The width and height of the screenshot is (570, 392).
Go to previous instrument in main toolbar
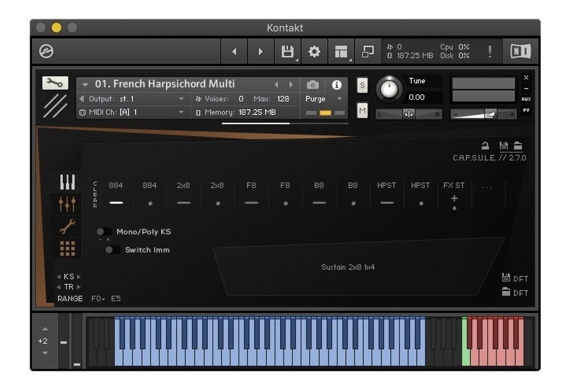[x=234, y=52]
